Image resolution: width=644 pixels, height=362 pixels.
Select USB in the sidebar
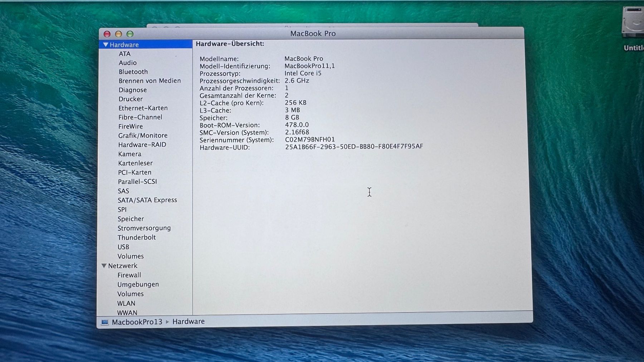(x=123, y=247)
